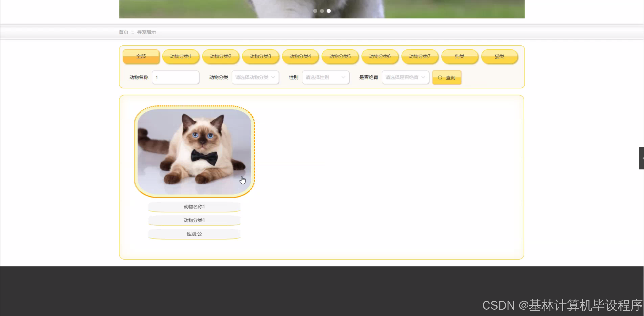Select first carousel indicator dot
This screenshot has width=644, height=316.
(315, 11)
